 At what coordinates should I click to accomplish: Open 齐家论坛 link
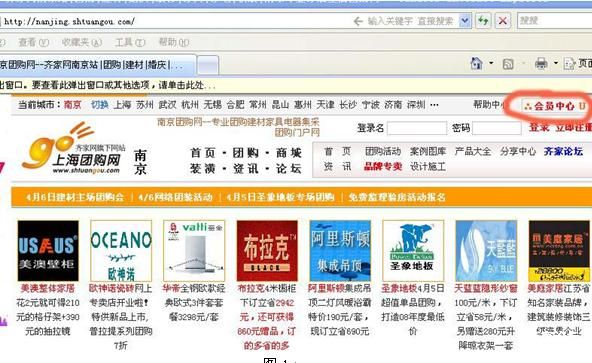coord(563,151)
